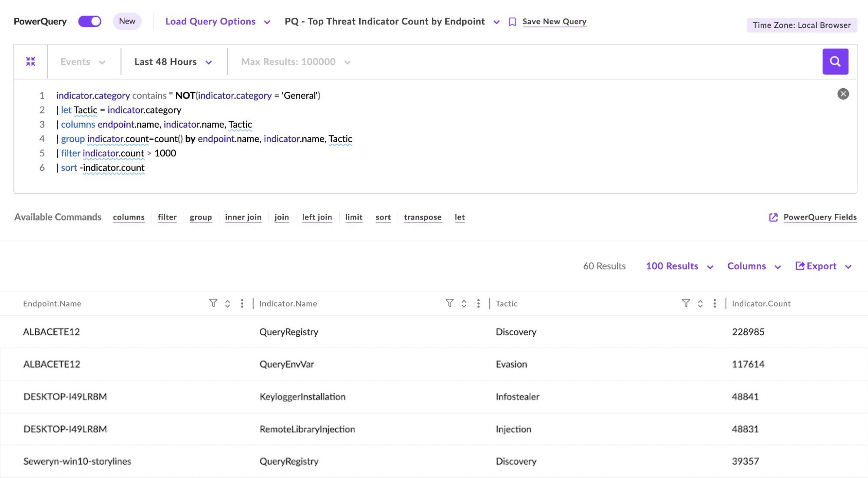Filter the Tactic column
This screenshot has height=478, width=868.
point(686,303)
